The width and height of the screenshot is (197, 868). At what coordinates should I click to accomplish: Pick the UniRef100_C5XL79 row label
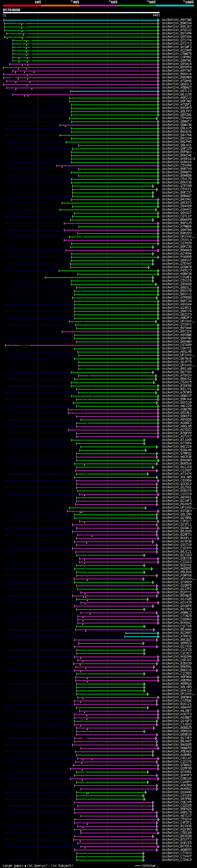177,179
